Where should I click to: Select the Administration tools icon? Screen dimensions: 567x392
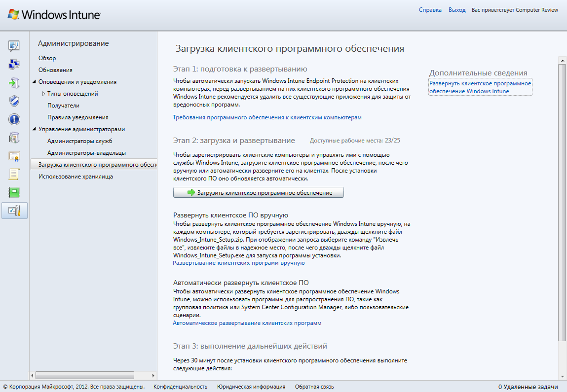pos(14,211)
